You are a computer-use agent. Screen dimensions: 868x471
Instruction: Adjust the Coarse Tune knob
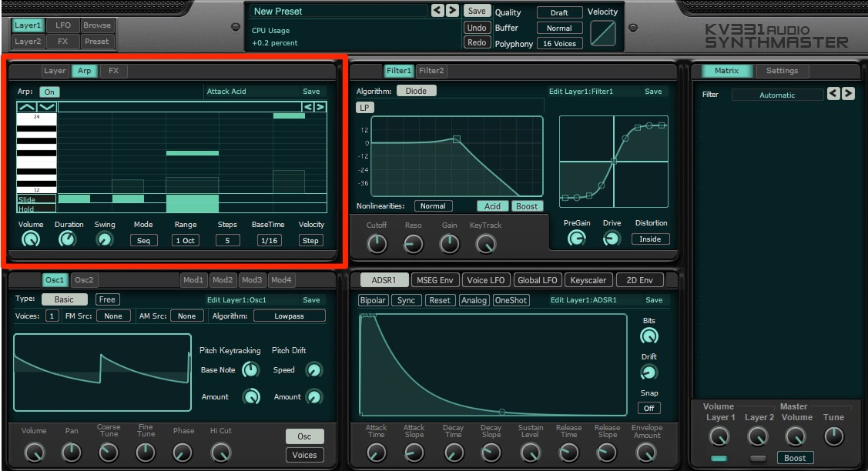pos(109,453)
